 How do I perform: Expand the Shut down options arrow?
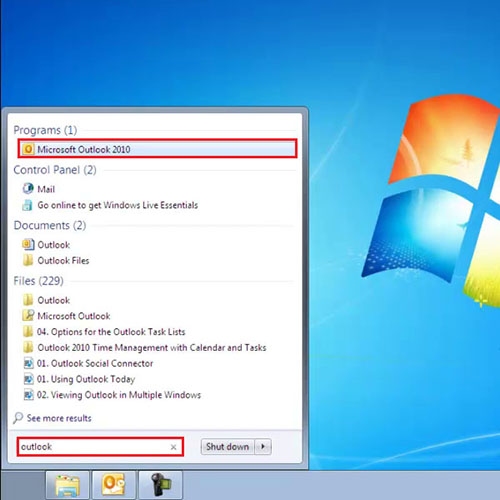click(263, 447)
